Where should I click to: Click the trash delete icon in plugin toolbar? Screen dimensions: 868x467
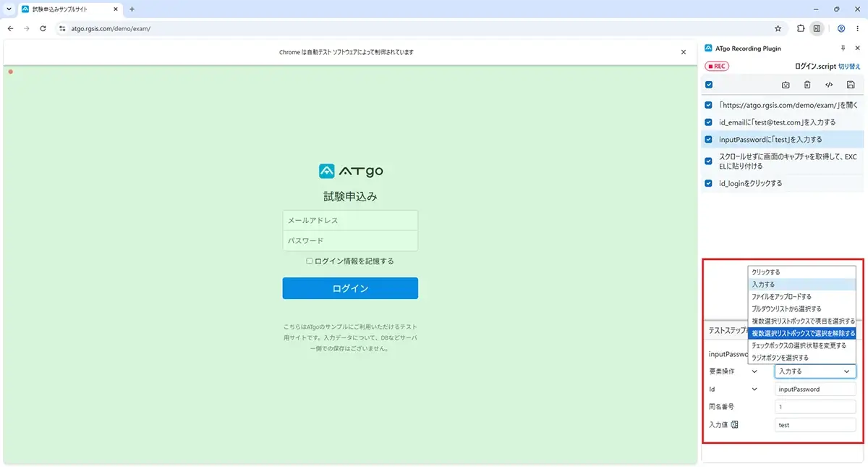(x=807, y=85)
